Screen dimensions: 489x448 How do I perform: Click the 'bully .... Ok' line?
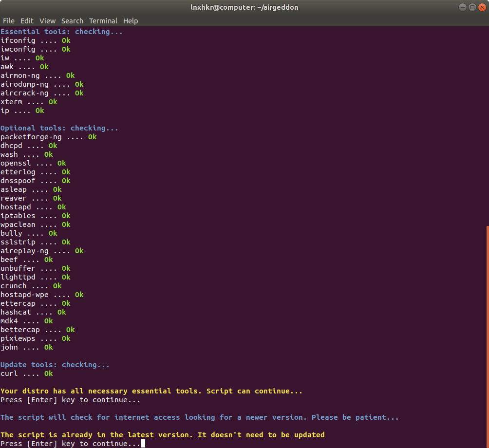click(29, 233)
